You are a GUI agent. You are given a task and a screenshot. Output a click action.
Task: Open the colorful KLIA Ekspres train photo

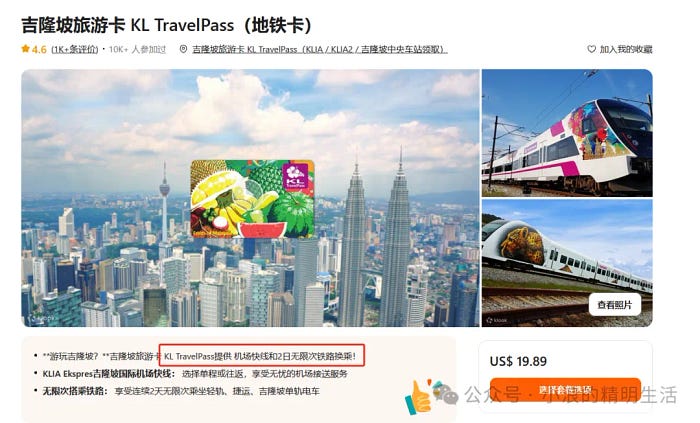tap(567, 133)
